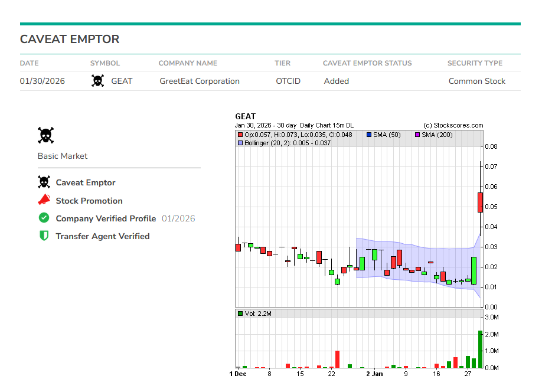Click the 2 Jan axis label
542x392 pixels.
(x=374, y=374)
